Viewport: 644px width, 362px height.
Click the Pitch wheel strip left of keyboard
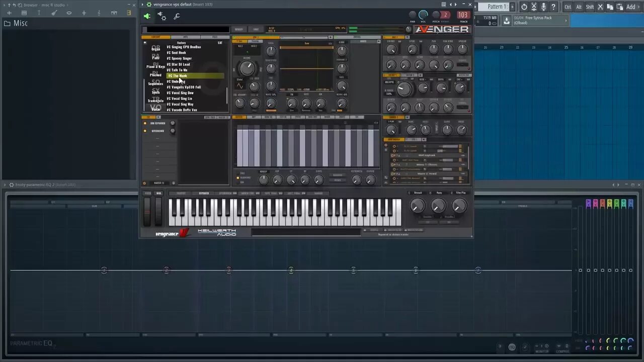148,212
